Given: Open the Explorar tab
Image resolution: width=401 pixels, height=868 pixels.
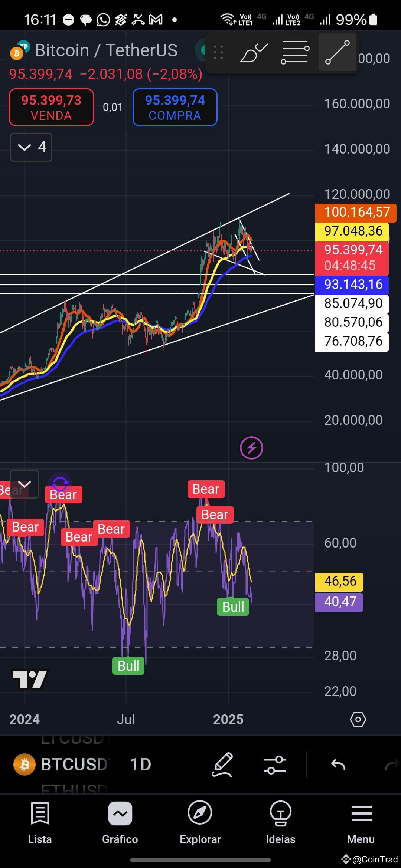Looking at the screenshot, I should coord(200,823).
